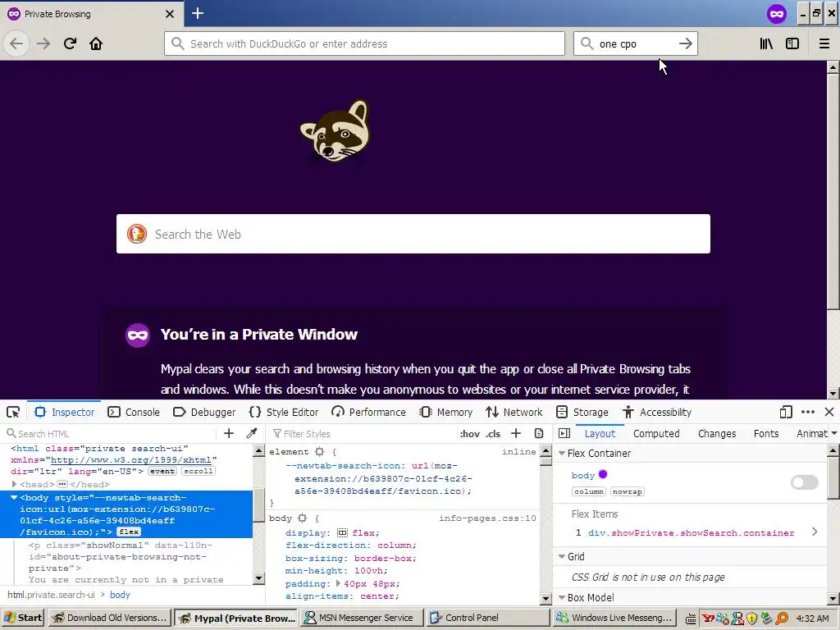Toggle the sidebars toolbar icon

point(792,43)
